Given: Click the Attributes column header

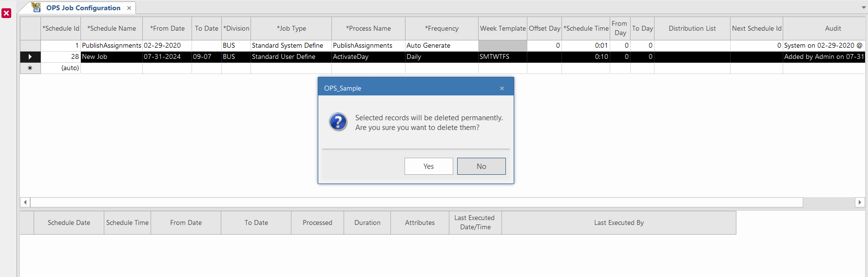Looking at the screenshot, I should point(420,222).
